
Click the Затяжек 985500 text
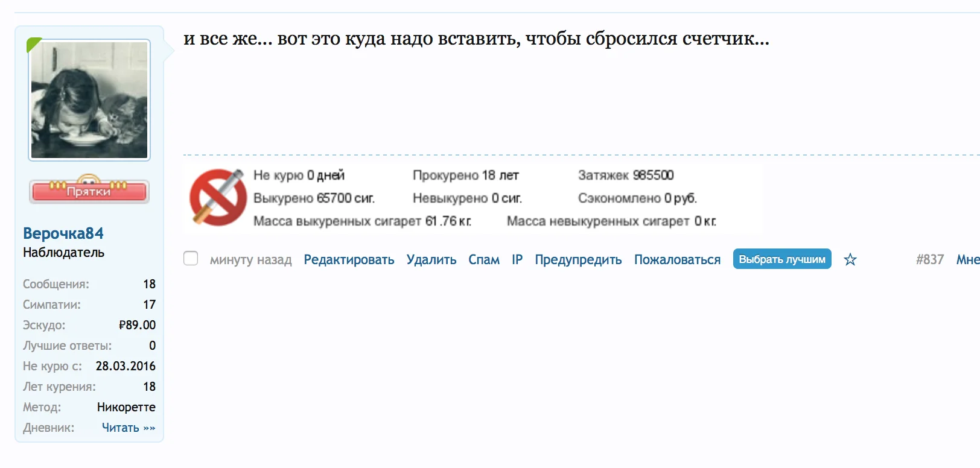click(x=626, y=175)
